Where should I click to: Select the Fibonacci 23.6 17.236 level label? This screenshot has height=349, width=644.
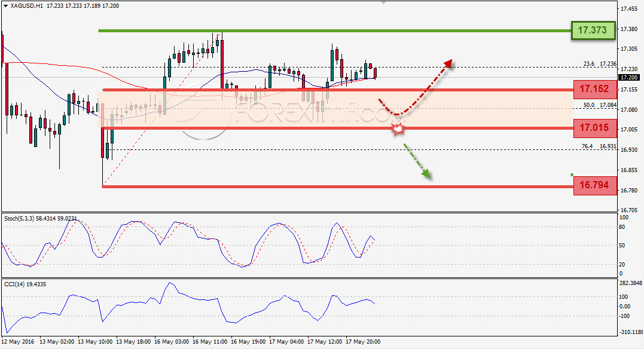point(600,63)
